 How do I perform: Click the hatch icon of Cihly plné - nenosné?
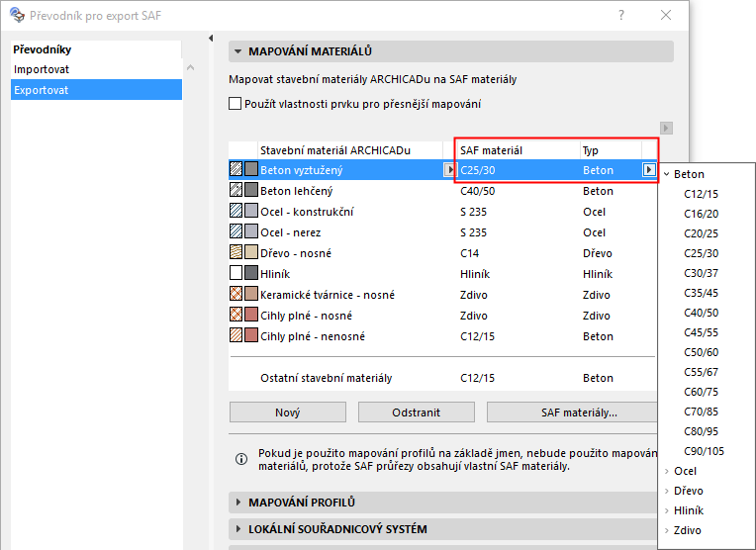236,335
